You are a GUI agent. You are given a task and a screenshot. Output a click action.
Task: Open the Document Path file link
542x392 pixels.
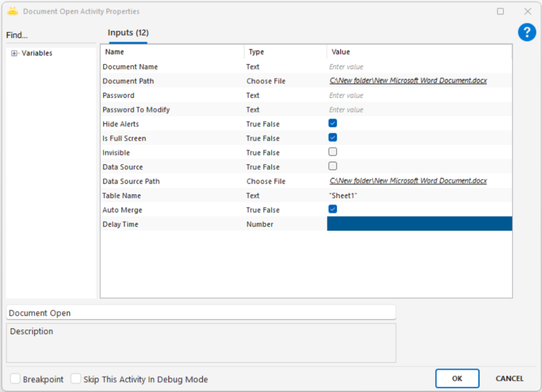click(x=408, y=81)
